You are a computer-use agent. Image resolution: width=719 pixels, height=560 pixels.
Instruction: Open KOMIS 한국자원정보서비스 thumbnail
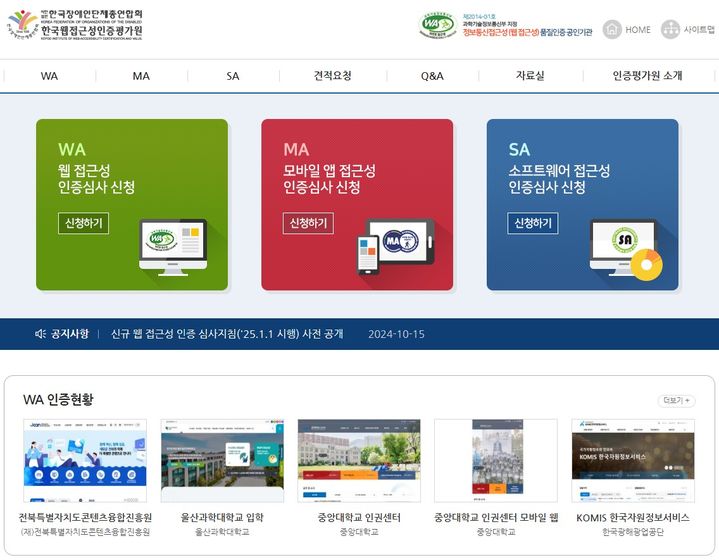click(633, 460)
